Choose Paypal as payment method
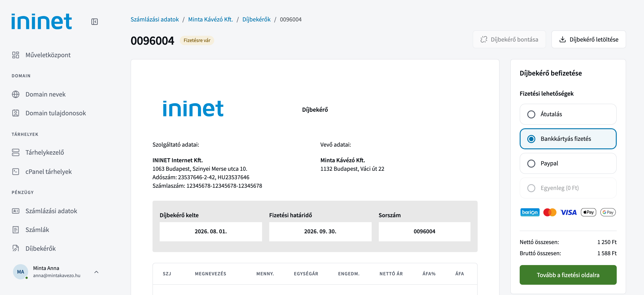This screenshot has width=644, height=295. click(568, 163)
